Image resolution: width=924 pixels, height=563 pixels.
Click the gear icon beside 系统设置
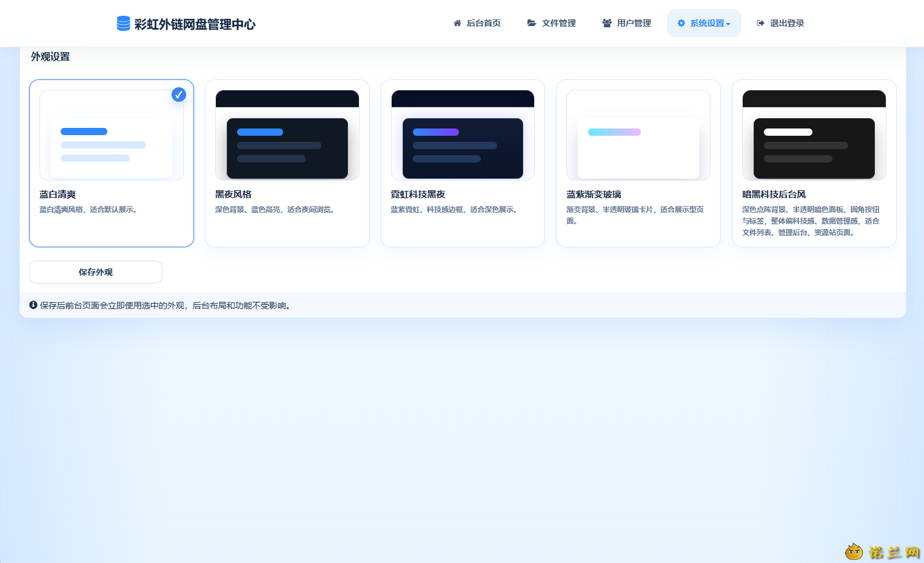pos(681,23)
